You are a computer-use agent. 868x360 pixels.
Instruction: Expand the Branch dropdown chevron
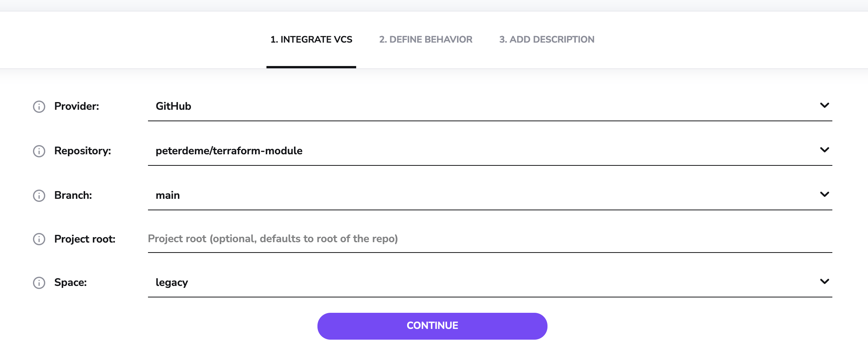tap(824, 195)
